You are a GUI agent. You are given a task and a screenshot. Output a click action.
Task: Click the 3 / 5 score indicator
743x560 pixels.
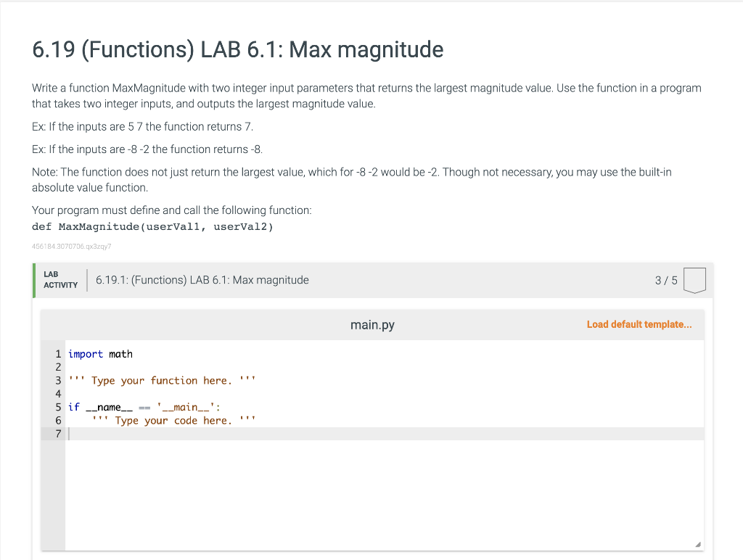666,281
